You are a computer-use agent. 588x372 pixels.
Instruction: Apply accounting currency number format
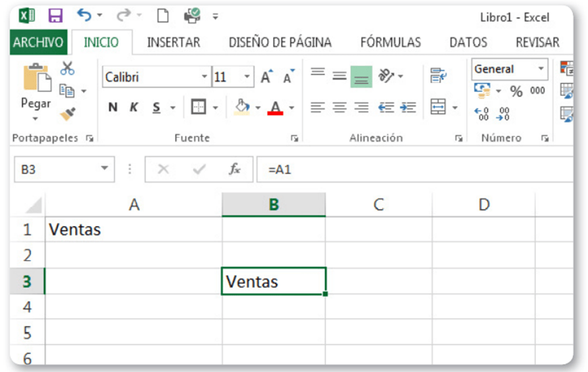tap(482, 91)
